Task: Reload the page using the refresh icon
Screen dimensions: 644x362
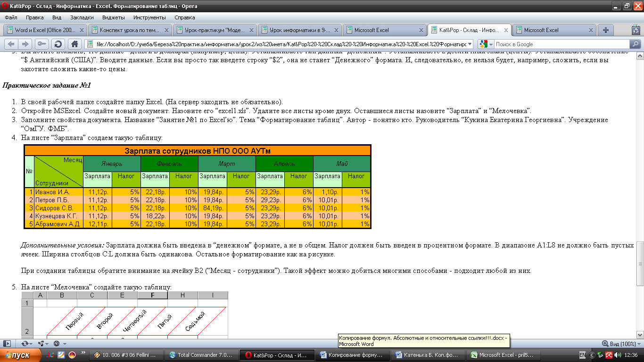Action: click(59, 44)
